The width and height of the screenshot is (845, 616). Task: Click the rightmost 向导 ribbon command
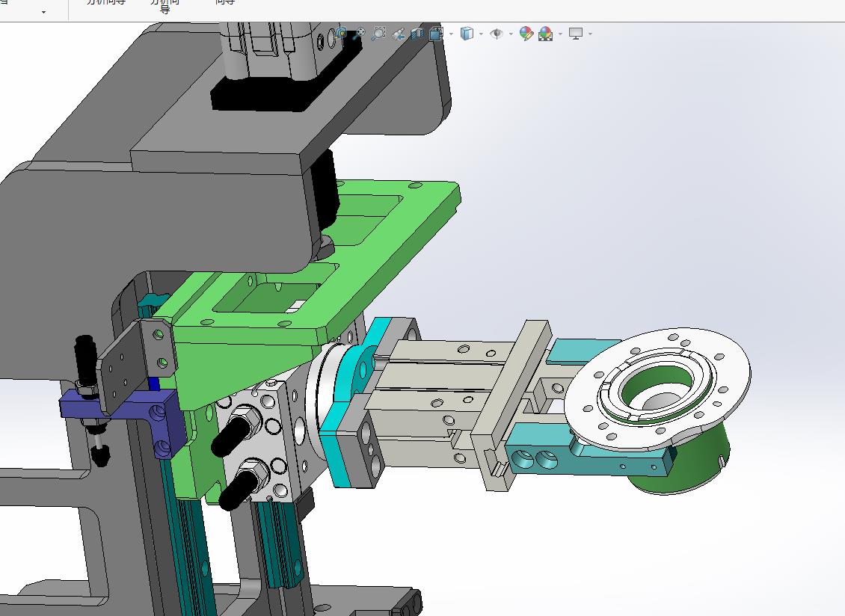(225, 2)
